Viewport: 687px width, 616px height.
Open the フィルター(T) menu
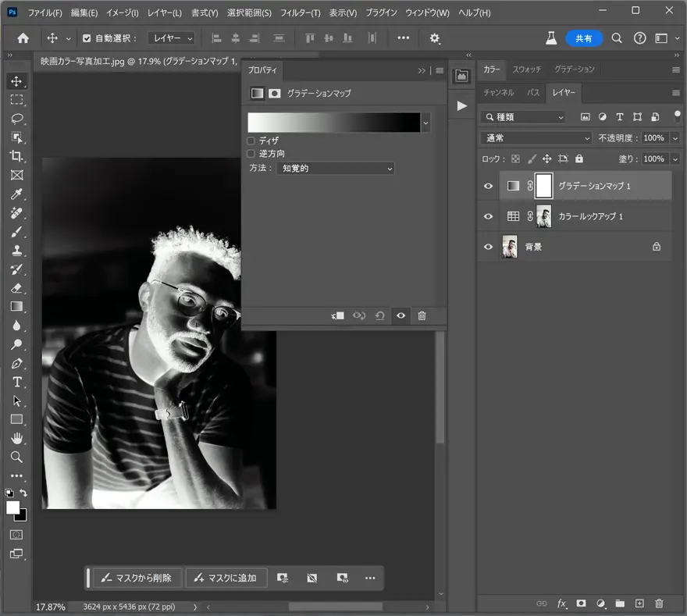pyautogui.click(x=300, y=13)
